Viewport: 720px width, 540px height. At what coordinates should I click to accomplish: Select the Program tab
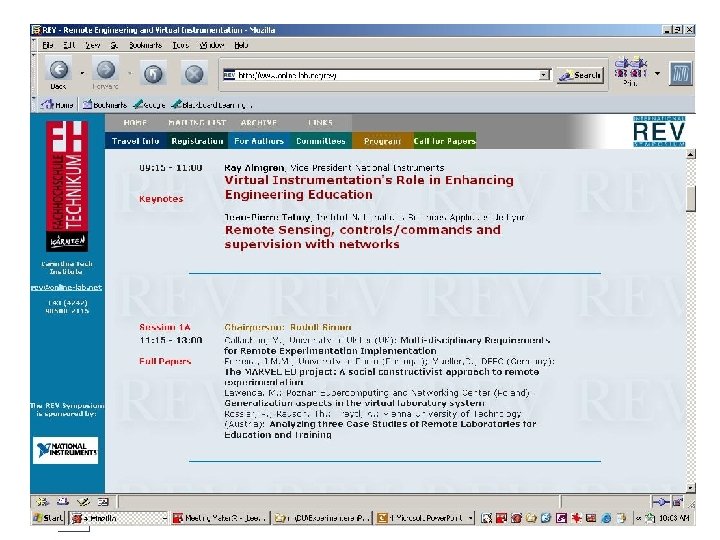pos(382,141)
